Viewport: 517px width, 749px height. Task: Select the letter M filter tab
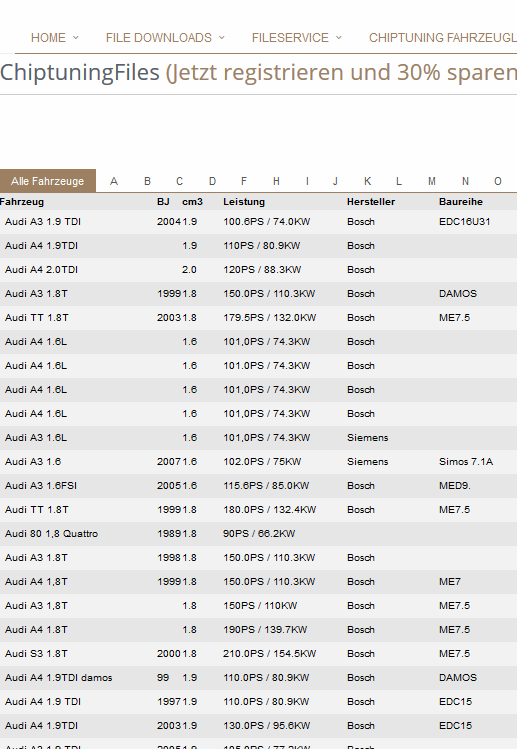[432, 181]
